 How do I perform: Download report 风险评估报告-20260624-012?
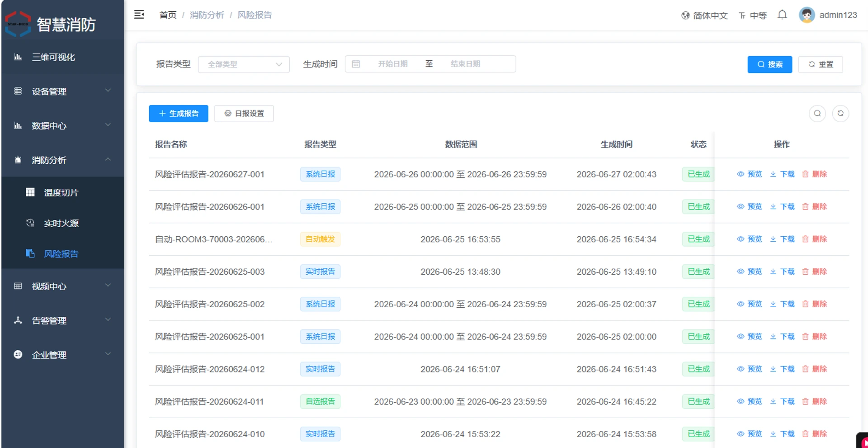tap(782, 369)
